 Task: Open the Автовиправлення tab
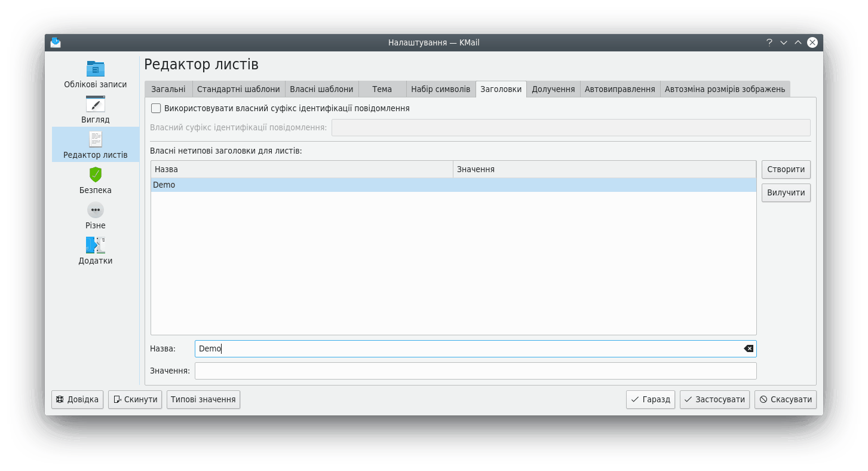(619, 89)
